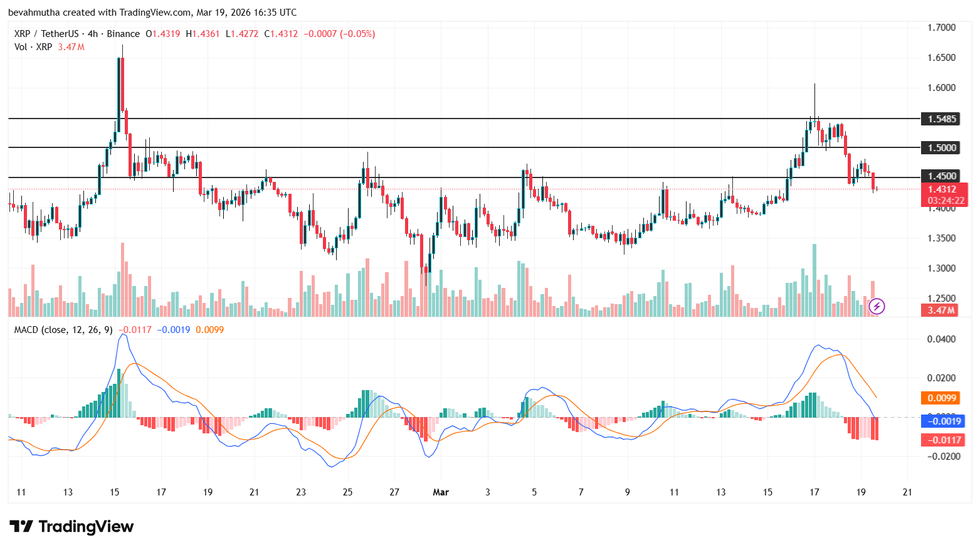Click the 17 date label near the recent peak
This screenshot has width=980, height=550.
coord(814,492)
